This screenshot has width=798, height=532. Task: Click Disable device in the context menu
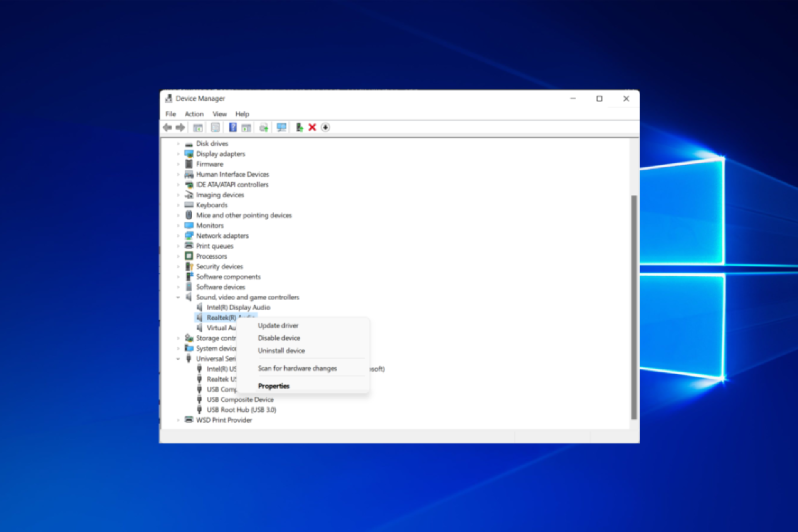pos(279,338)
